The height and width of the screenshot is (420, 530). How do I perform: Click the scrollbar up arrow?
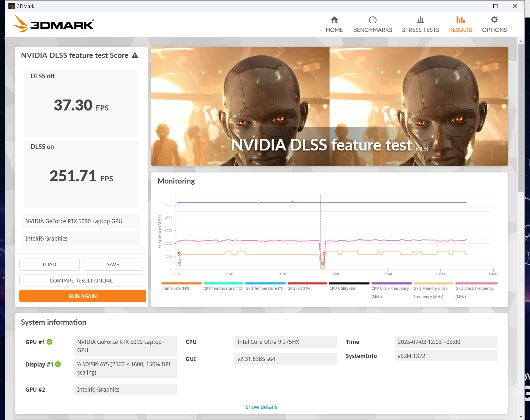521,41
